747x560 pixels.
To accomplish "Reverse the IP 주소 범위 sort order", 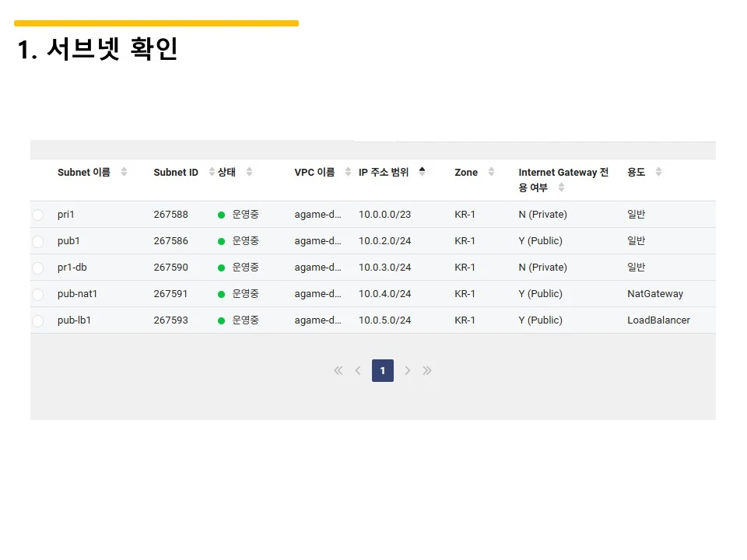I will coord(421,172).
